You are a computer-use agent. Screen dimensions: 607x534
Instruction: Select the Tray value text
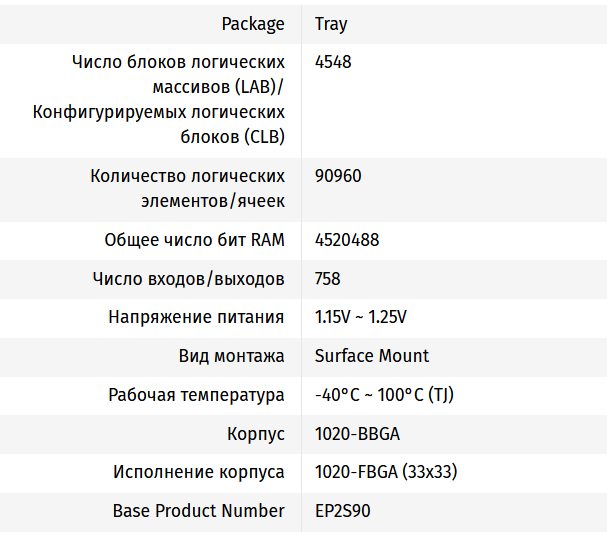coord(331,24)
